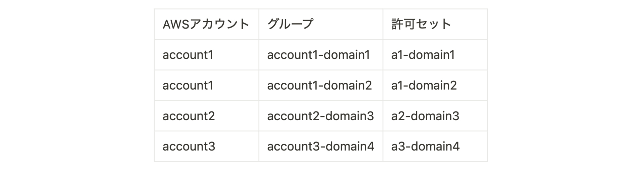Click the a1-domain2 permission set cell

click(x=435, y=85)
